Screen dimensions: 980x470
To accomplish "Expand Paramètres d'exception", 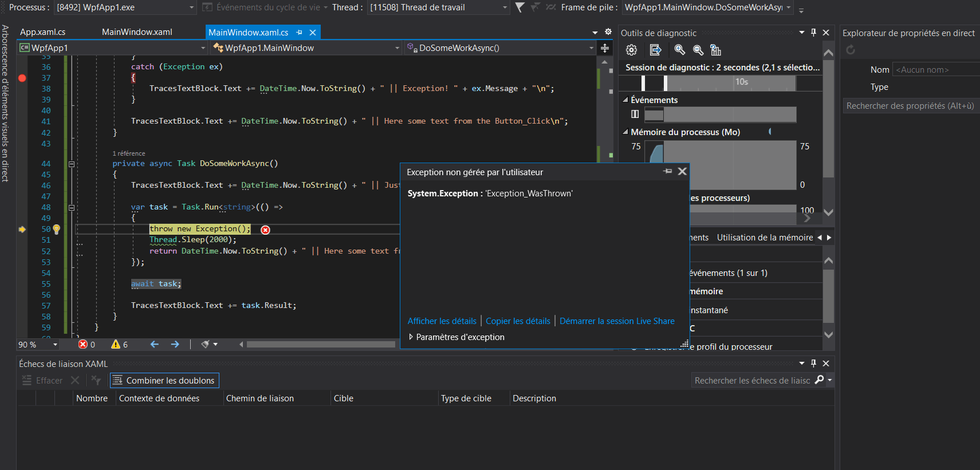I will point(411,337).
